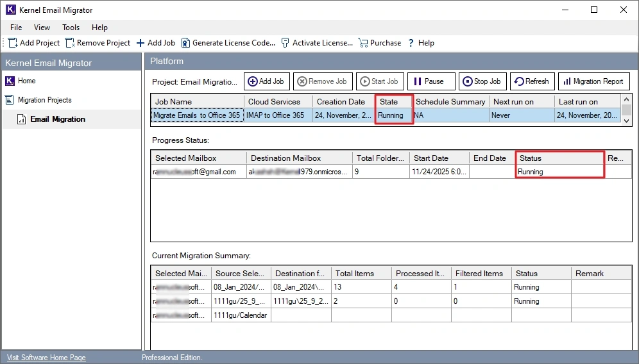Click the 'IMAP to Office 365' cell
The image size is (639, 364).
tap(278, 115)
